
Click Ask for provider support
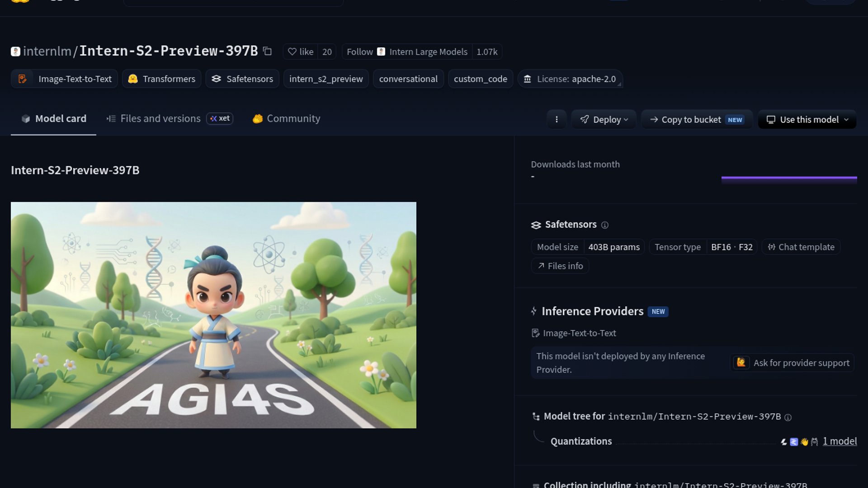click(792, 362)
